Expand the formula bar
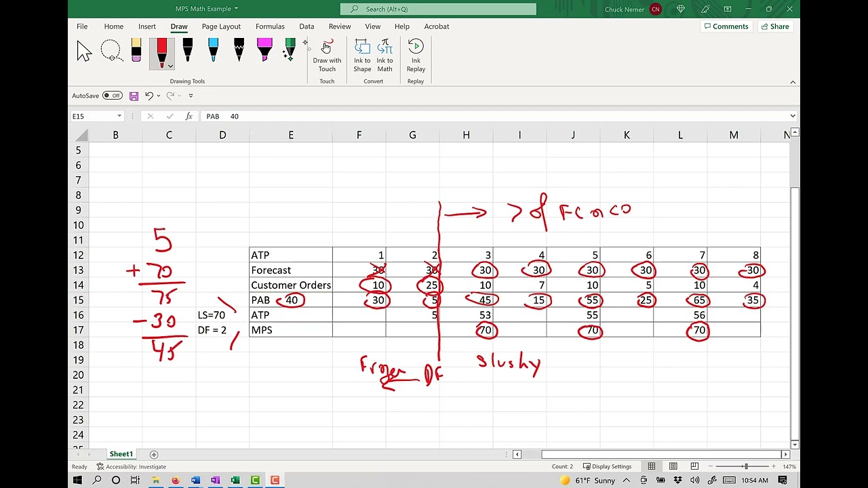 pos(793,116)
